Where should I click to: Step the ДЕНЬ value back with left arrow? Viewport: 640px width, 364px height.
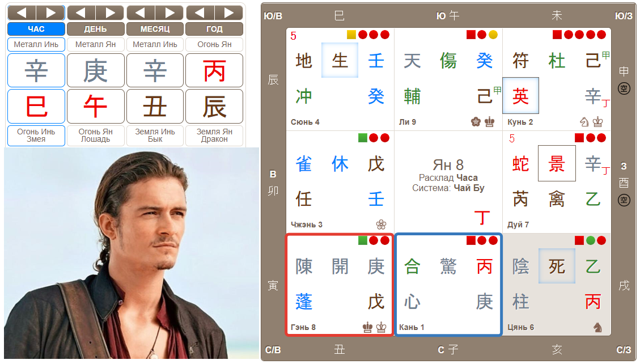tap(81, 12)
